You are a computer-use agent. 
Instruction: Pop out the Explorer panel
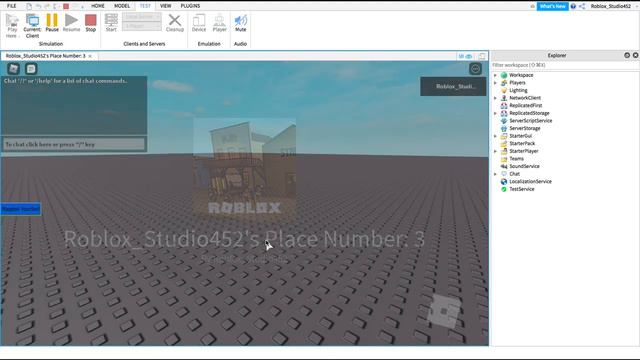point(627,55)
